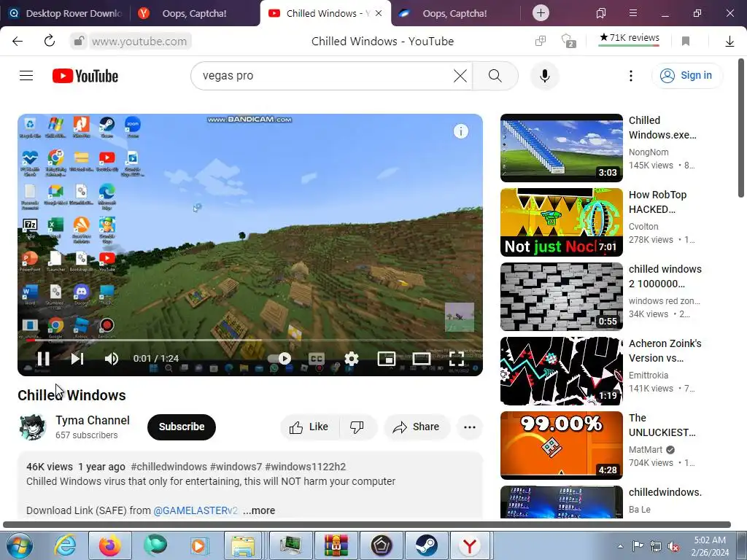Seek along the video progress bar

250,340
